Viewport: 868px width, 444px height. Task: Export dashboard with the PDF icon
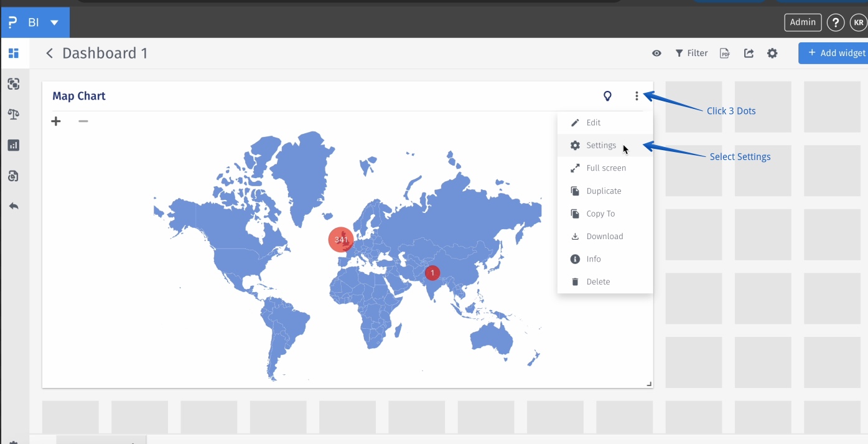click(725, 54)
